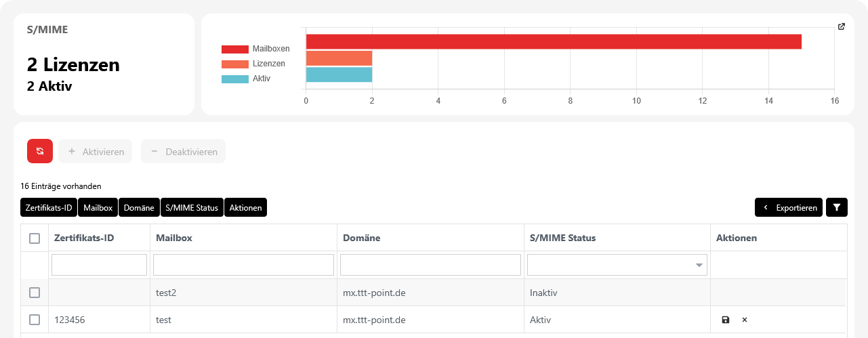Click the save icon for mailbox test
This screenshot has width=868, height=338.
pos(726,320)
